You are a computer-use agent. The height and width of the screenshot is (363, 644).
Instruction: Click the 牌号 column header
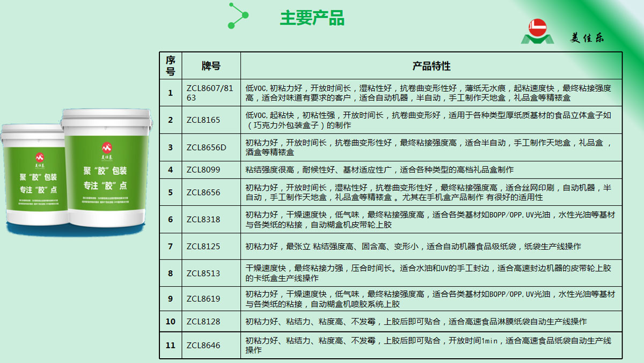[211, 66]
